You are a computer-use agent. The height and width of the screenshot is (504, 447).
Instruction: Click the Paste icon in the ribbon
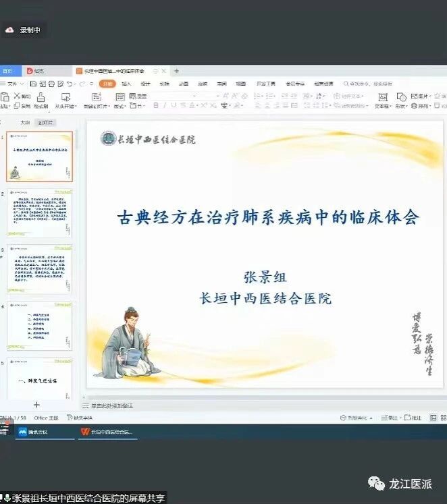click(x=5, y=96)
